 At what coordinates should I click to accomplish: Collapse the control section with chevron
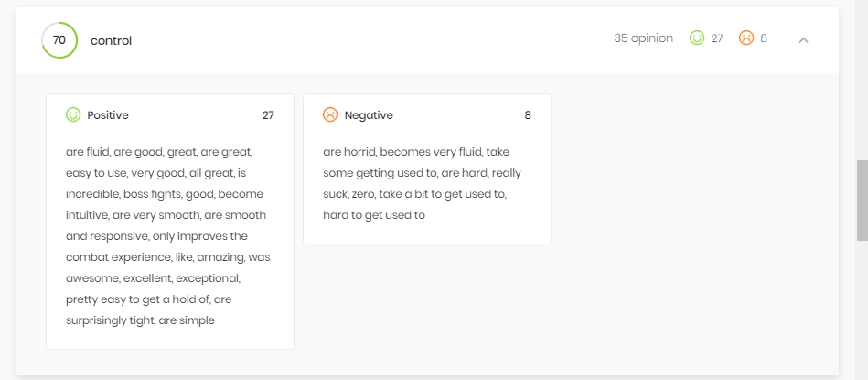(803, 40)
